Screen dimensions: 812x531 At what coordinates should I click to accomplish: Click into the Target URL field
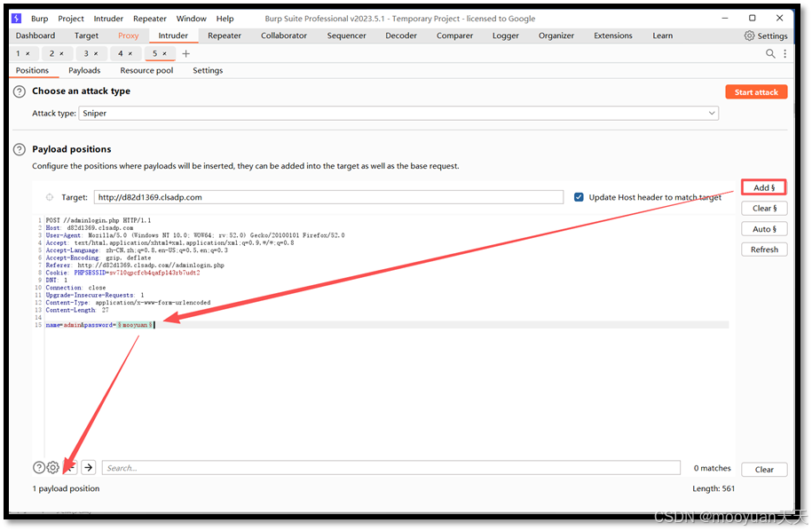click(x=328, y=197)
